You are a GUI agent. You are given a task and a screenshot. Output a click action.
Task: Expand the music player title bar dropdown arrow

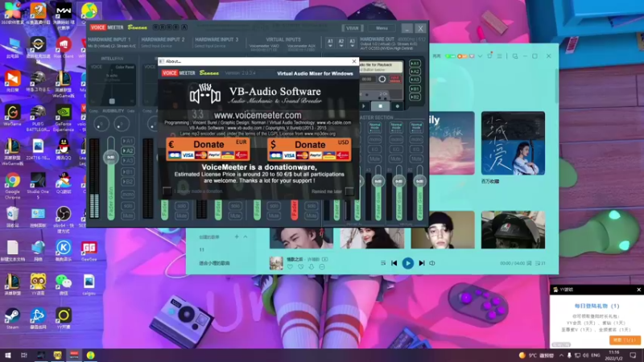click(x=480, y=56)
